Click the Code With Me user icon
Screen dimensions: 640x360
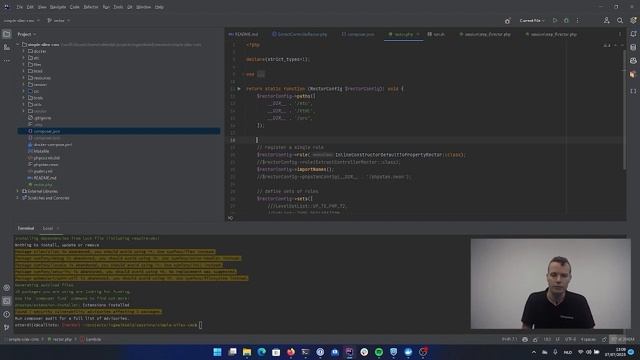(607, 20)
